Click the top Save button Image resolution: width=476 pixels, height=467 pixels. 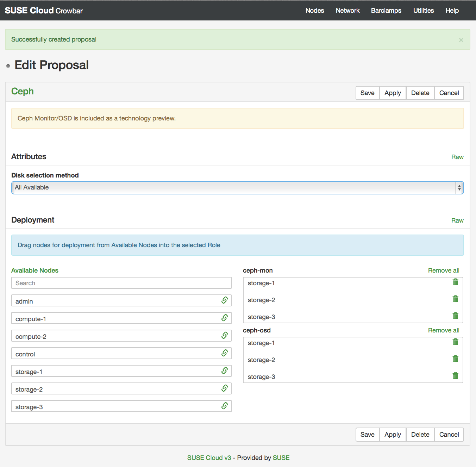(x=368, y=93)
